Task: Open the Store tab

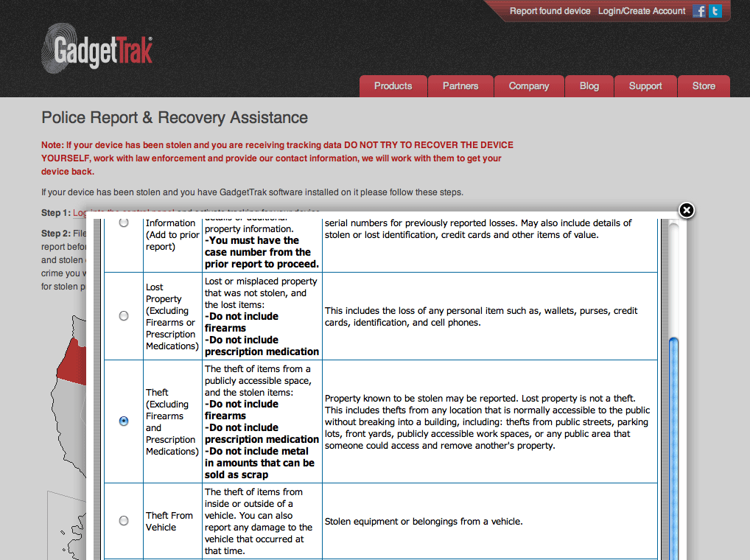Action: [x=704, y=86]
